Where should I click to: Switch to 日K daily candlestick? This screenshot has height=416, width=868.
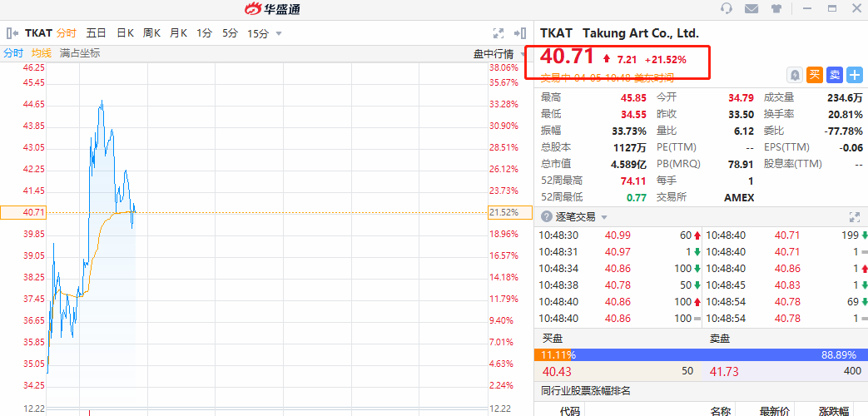pyautogui.click(x=125, y=33)
